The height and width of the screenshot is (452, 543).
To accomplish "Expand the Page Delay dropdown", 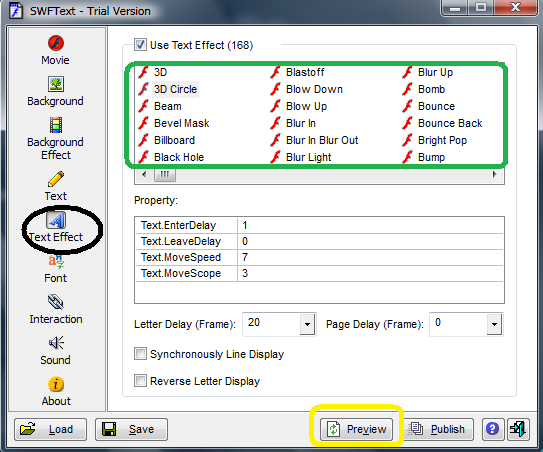I will pos(494,325).
